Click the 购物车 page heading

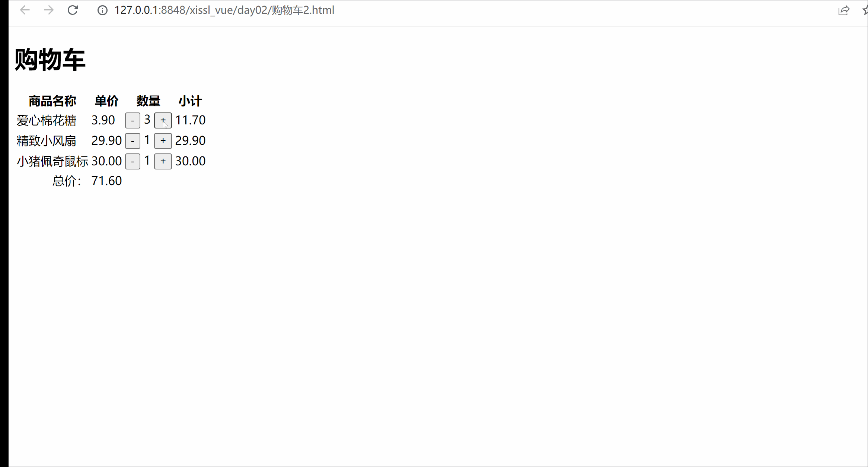pyautogui.click(x=50, y=60)
